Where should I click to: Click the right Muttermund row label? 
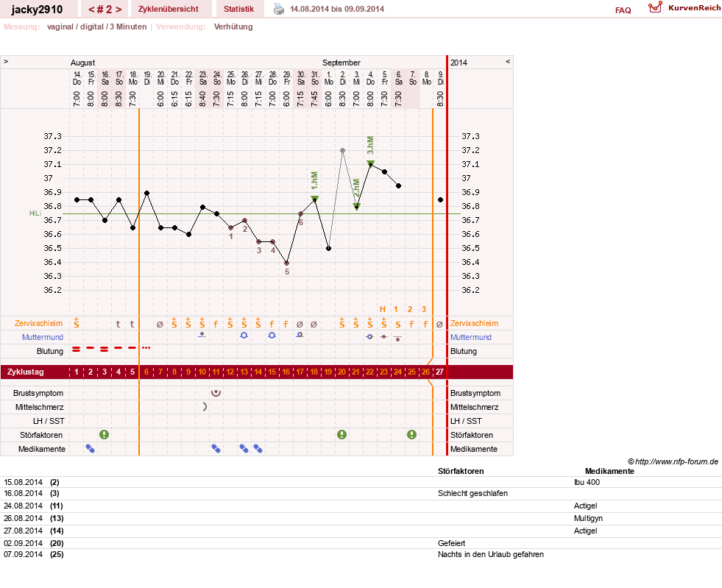tap(470, 337)
